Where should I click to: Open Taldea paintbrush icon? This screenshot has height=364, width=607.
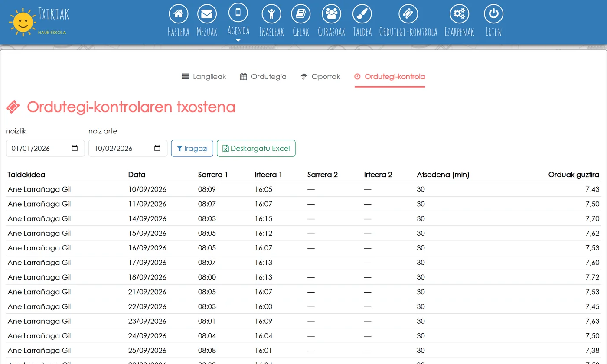tap(362, 14)
